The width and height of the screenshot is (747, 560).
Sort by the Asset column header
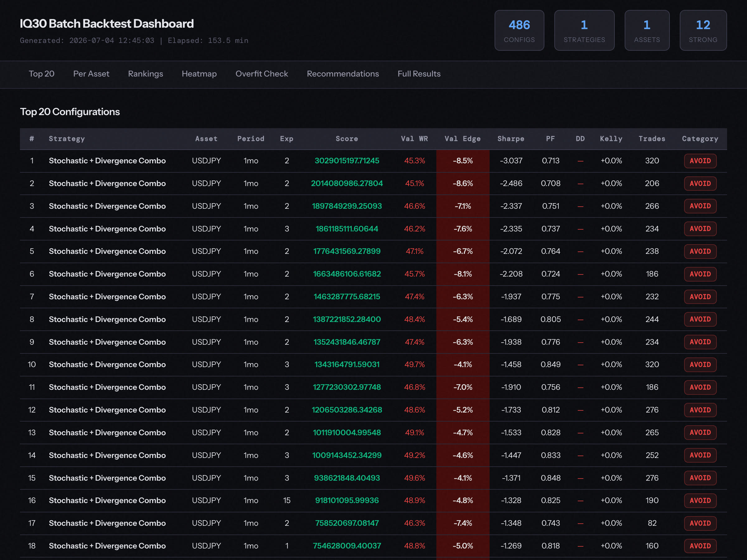click(x=206, y=139)
